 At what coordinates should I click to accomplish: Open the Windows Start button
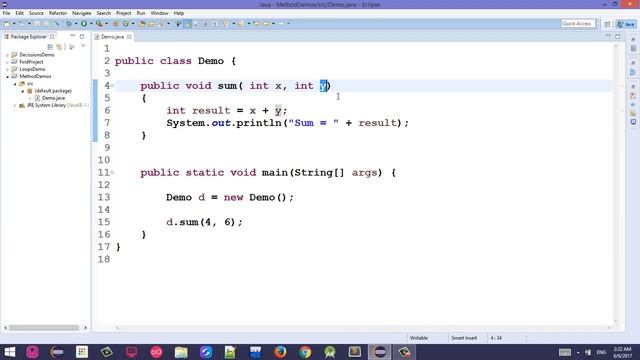[9, 352]
